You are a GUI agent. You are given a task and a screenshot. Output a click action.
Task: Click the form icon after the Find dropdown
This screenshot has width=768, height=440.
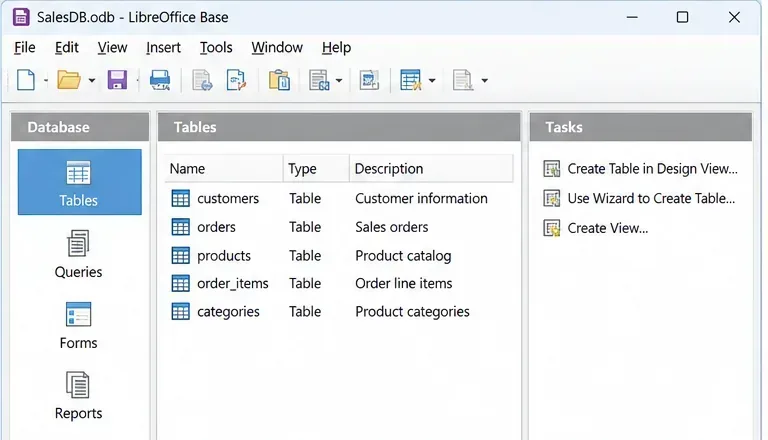[x=369, y=80]
